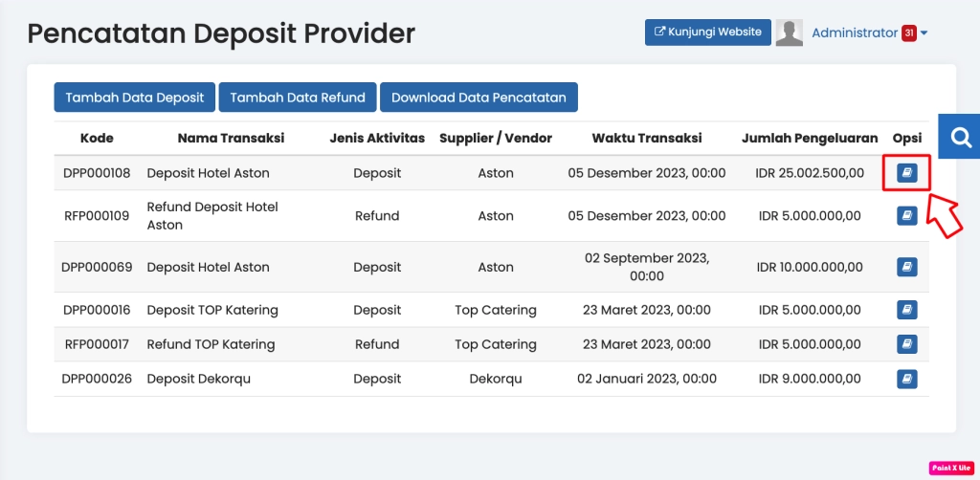980x480 pixels.
Task: Click Download Data Pencatatan button
Action: [479, 98]
